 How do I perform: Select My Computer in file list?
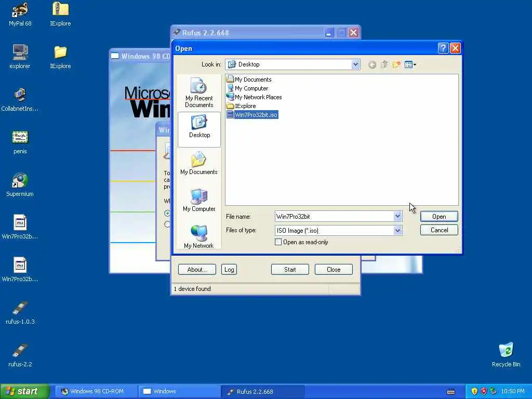pos(248,88)
